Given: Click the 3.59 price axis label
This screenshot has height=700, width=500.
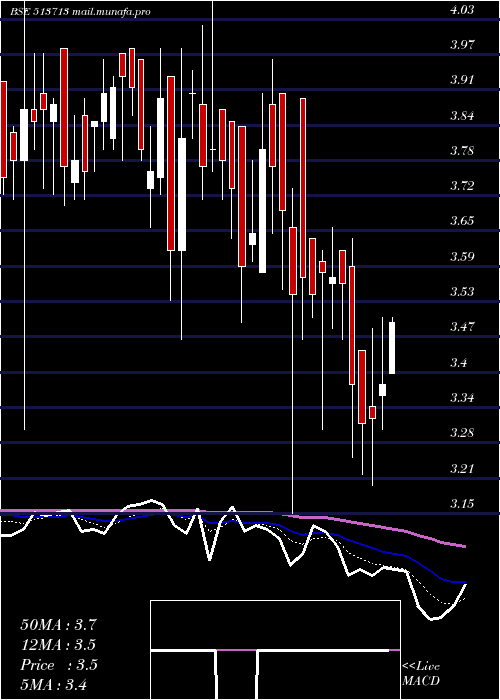Looking at the screenshot, I should [x=462, y=256].
